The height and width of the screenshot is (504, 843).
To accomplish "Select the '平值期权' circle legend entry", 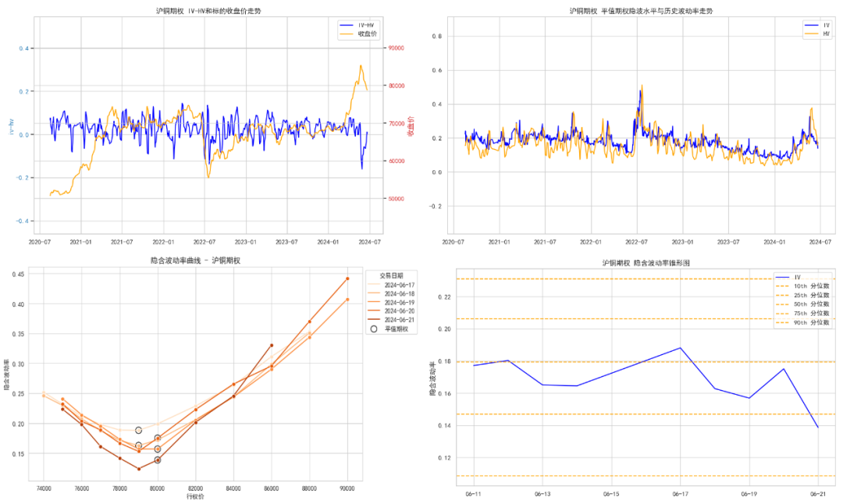I will tap(389, 328).
